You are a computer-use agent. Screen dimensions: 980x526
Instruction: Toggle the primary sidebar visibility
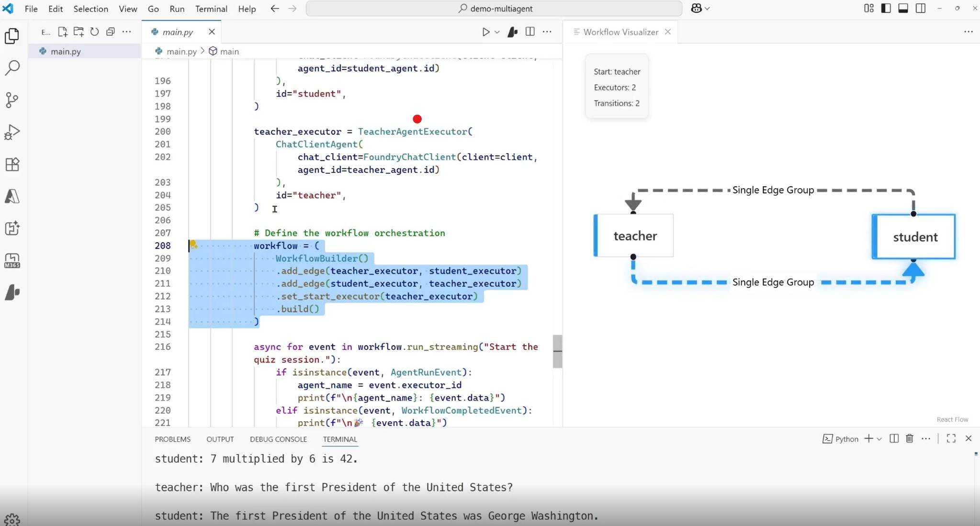886,8
